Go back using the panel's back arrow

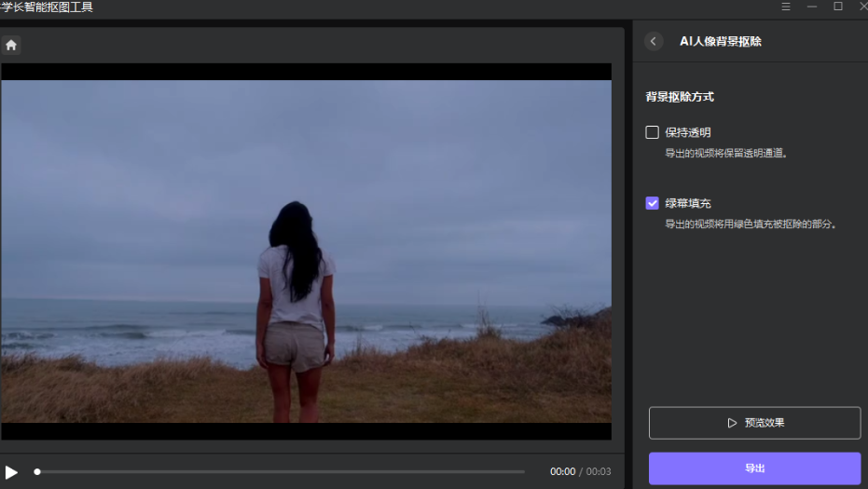coord(653,41)
